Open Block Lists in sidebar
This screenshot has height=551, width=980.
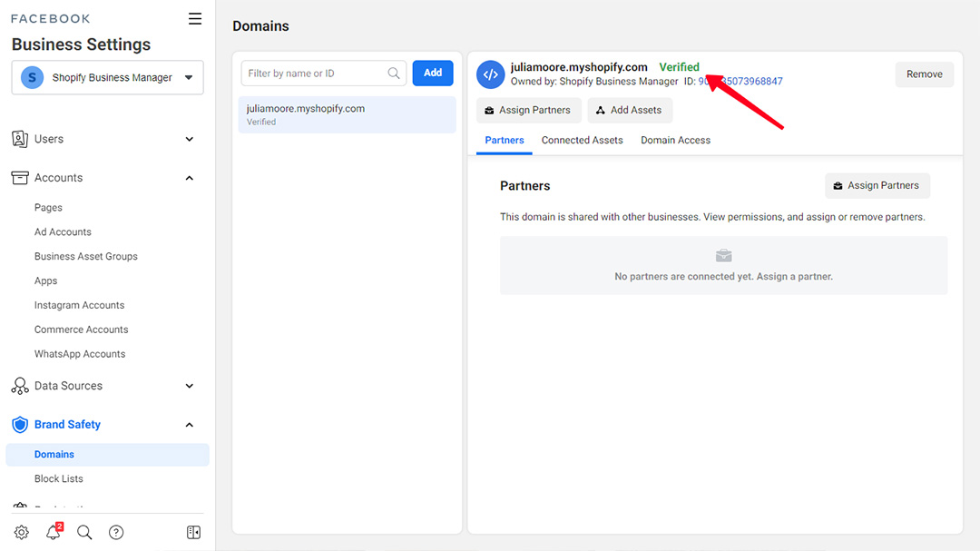point(59,478)
